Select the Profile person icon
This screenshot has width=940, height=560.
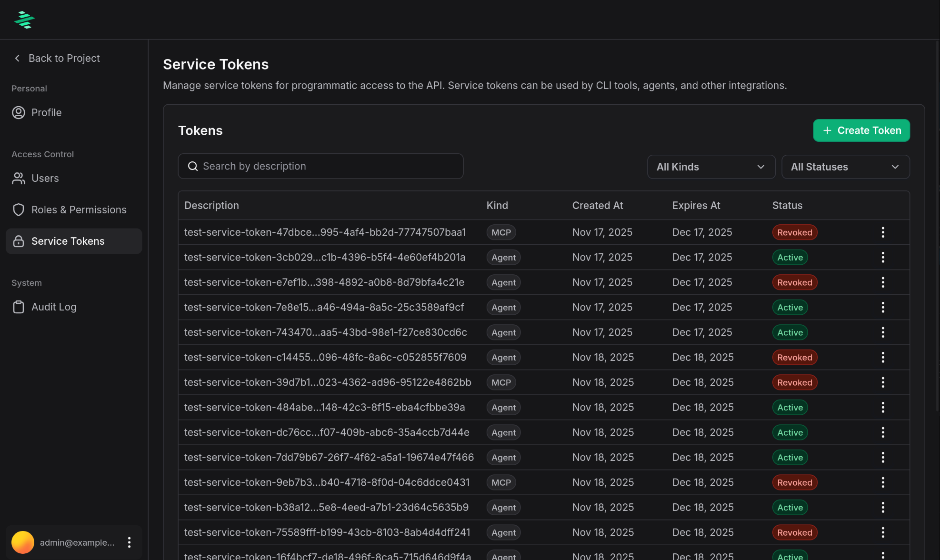(19, 112)
